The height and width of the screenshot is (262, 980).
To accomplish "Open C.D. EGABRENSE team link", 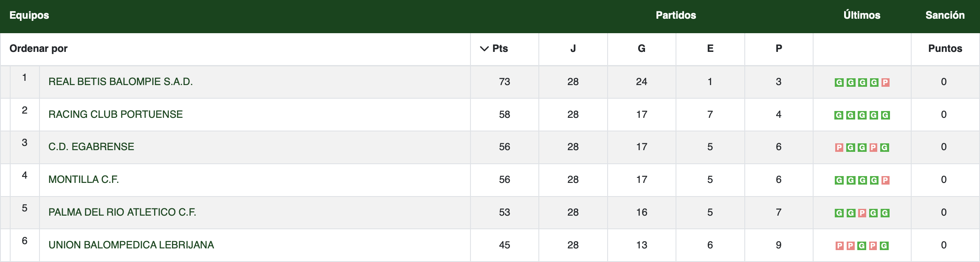I will click(x=91, y=147).
